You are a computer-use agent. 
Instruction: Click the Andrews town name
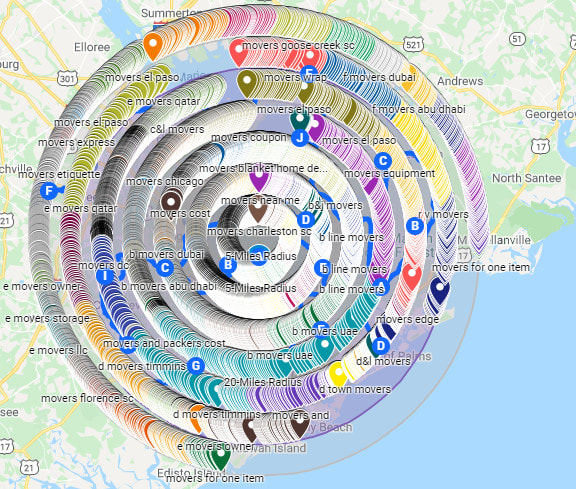pyautogui.click(x=460, y=81)
